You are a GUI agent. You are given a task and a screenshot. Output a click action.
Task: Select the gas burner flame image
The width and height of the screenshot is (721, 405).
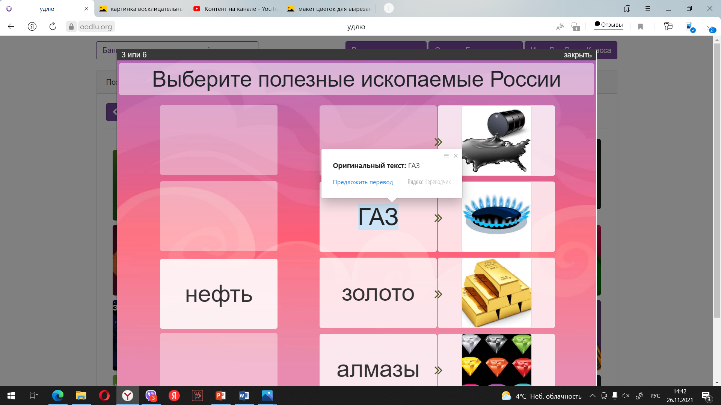[x=496, y=216]
